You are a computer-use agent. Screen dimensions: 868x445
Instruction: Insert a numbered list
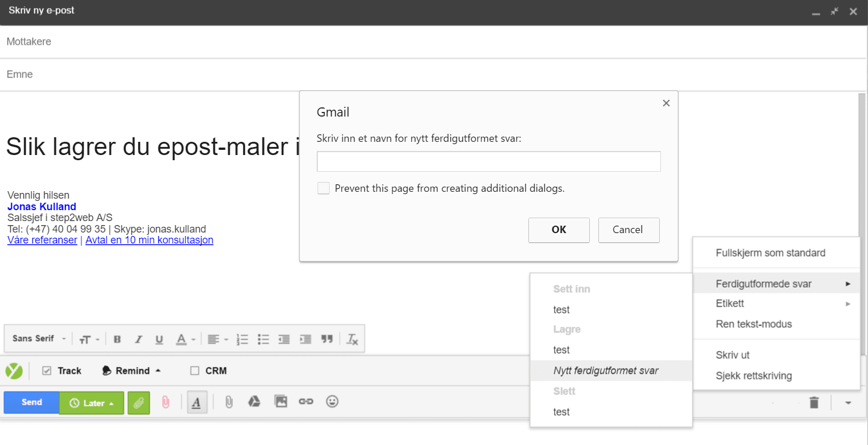(x=242, y=339)
